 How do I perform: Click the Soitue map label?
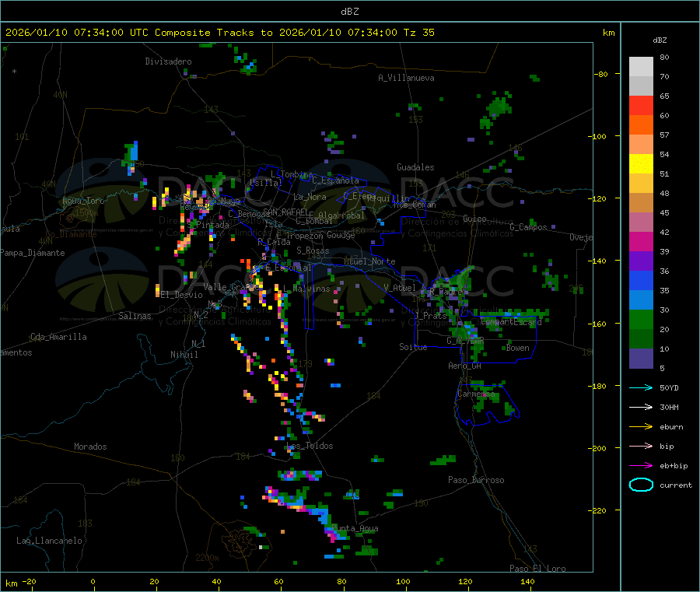413,347
